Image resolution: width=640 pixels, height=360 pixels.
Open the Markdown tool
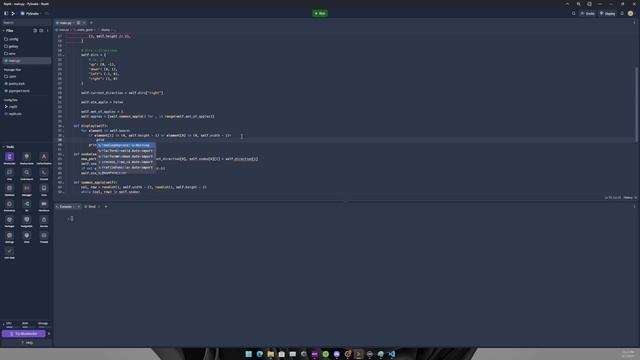pos(44,206)
